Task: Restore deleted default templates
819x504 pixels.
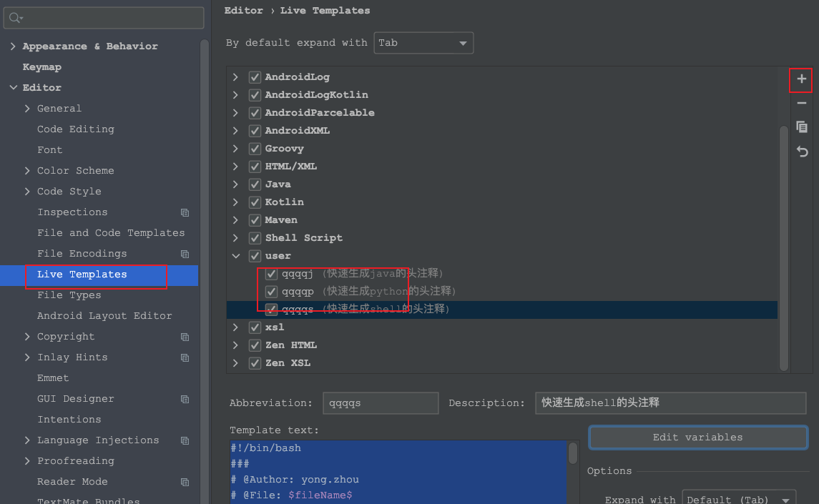Action: 801,152
